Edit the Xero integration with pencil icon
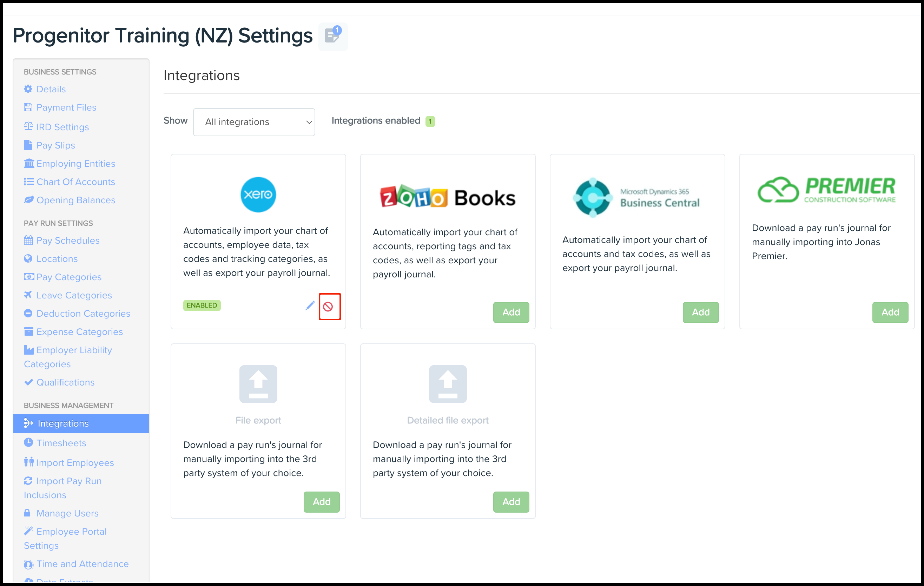The height and width of the screenshot is (586, 924). 310,306
